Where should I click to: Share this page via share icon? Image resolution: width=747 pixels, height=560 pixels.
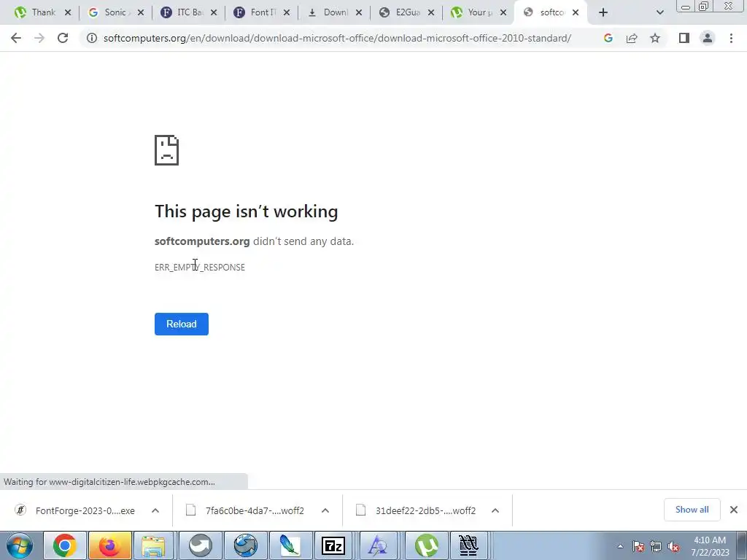tap(632, 38)
